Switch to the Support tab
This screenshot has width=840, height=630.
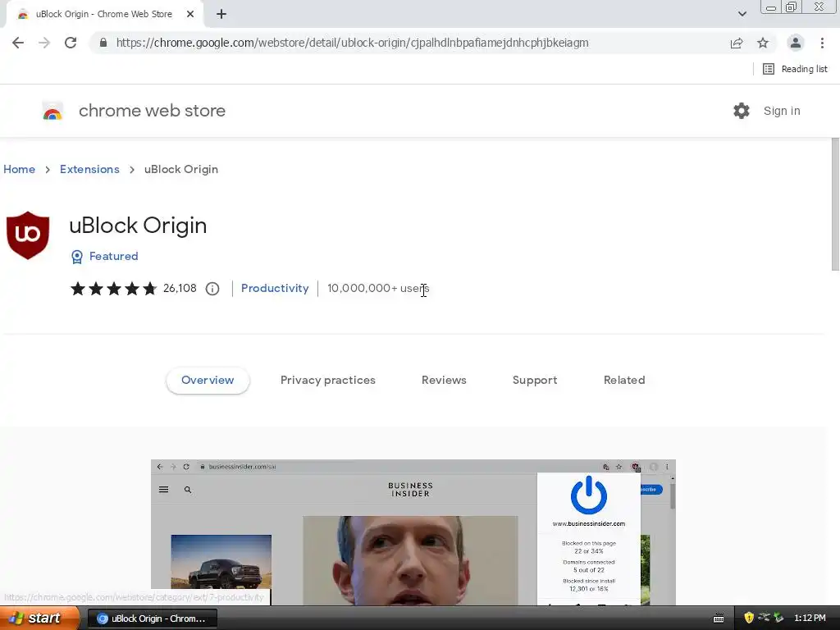click(x=535, y=381)
